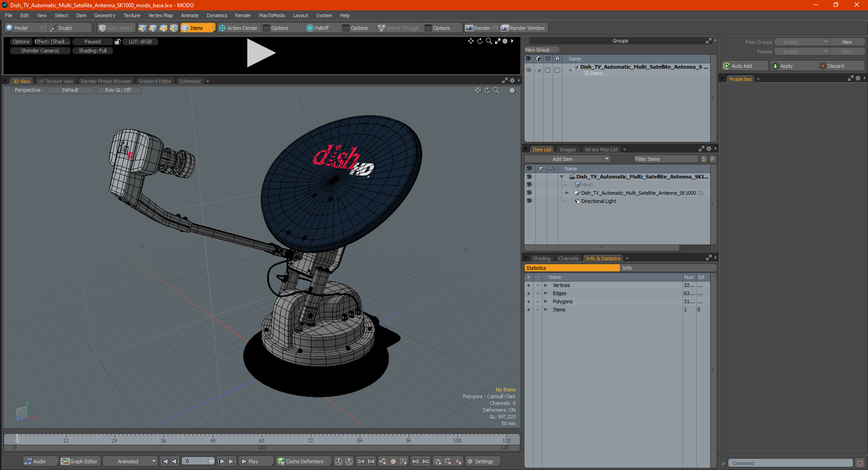Open the Item List panel gear options
868x470 pixels.
coord(709,149)
